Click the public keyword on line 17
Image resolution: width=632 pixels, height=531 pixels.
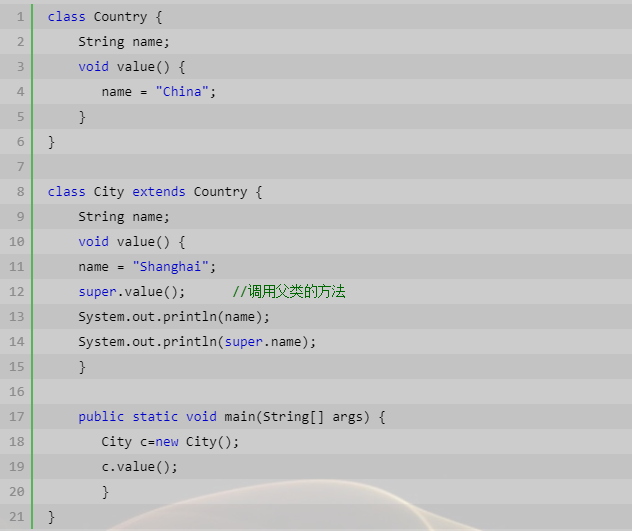[x=101, y=417]
